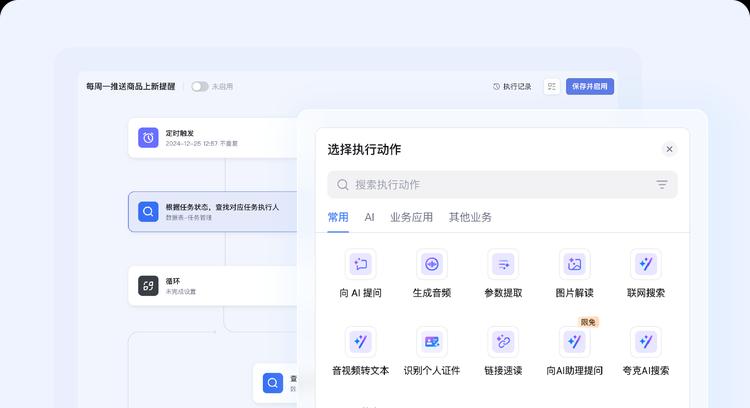This screenshot has width=750, height=408.
Task: Click the flow title 每周一推送商品上新提醒
Action: (131, 87)
